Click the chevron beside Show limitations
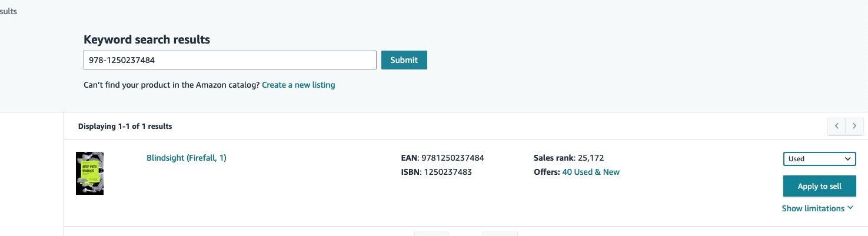The image size is (868, 236). tap(850, 208)
